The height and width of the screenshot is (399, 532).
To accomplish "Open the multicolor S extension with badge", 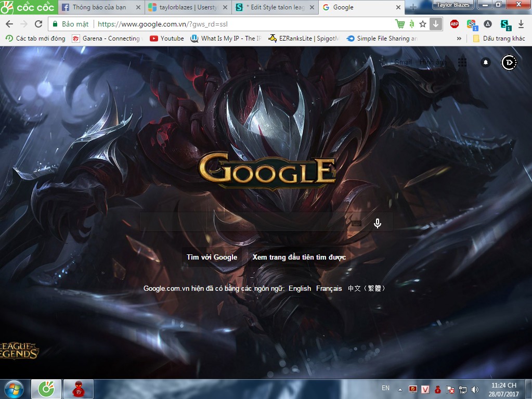I will 472,25.
